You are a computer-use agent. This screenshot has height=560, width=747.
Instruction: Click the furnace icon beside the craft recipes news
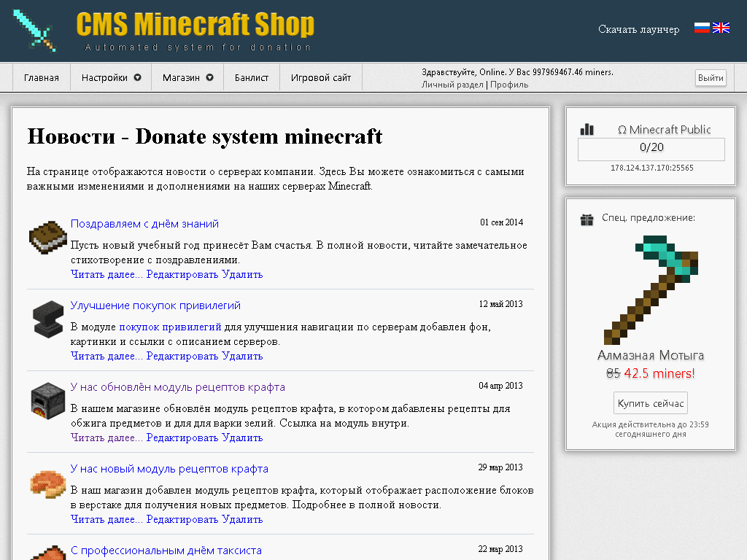(47, 400)
